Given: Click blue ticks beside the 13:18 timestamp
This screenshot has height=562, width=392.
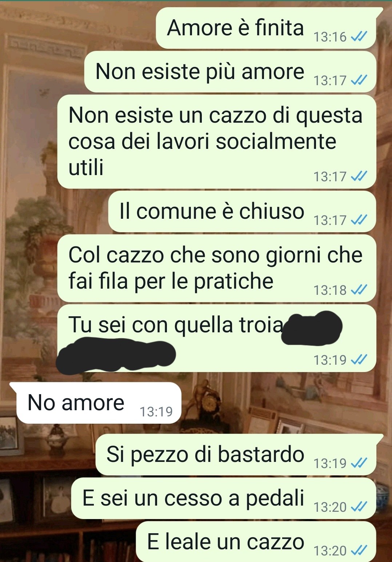Looking at the screenshot, I should pos(359,290).
